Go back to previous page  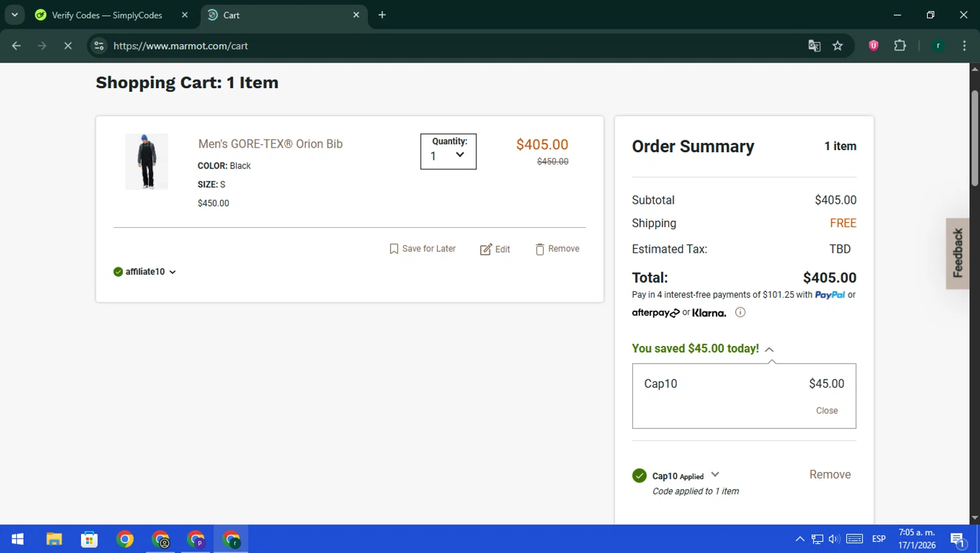(x=16, y=46)
